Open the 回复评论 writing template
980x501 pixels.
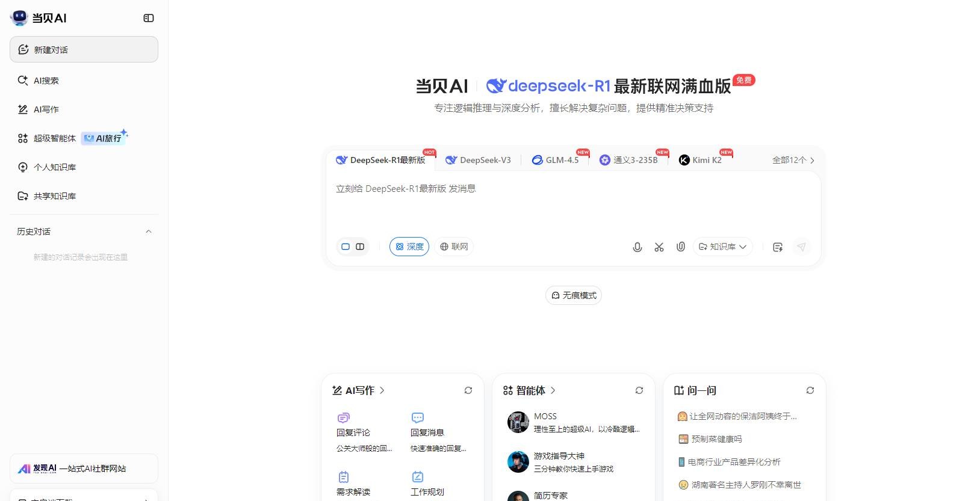pyautogui.click(x=365, y=432)
